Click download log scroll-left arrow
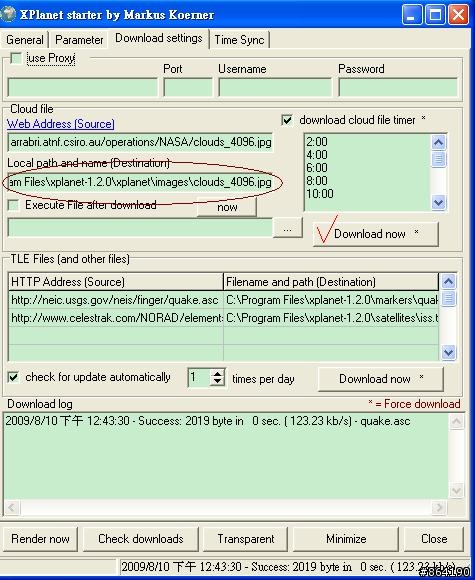The image size is (475, 580). [x=12, y=507]
